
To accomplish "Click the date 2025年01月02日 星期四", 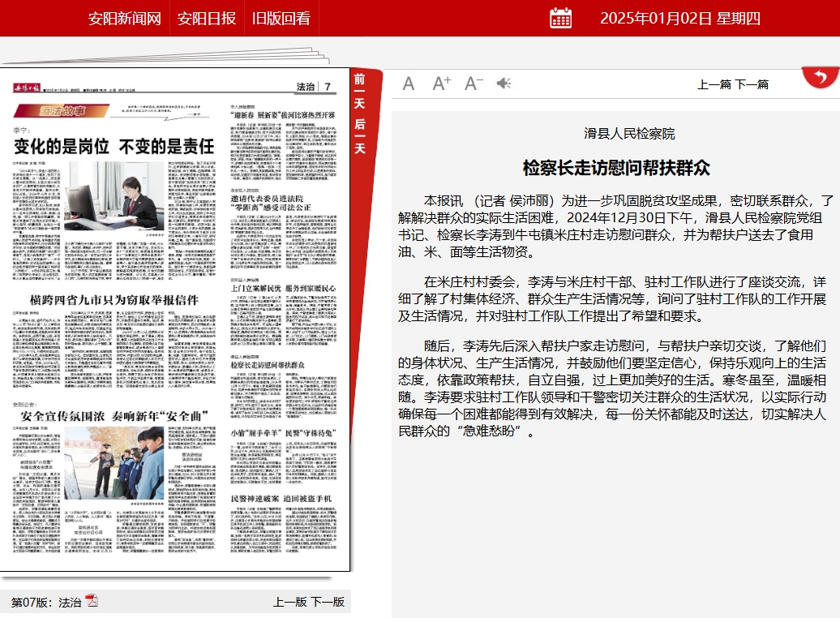I will pyautogui.click(x=679, y=18).
